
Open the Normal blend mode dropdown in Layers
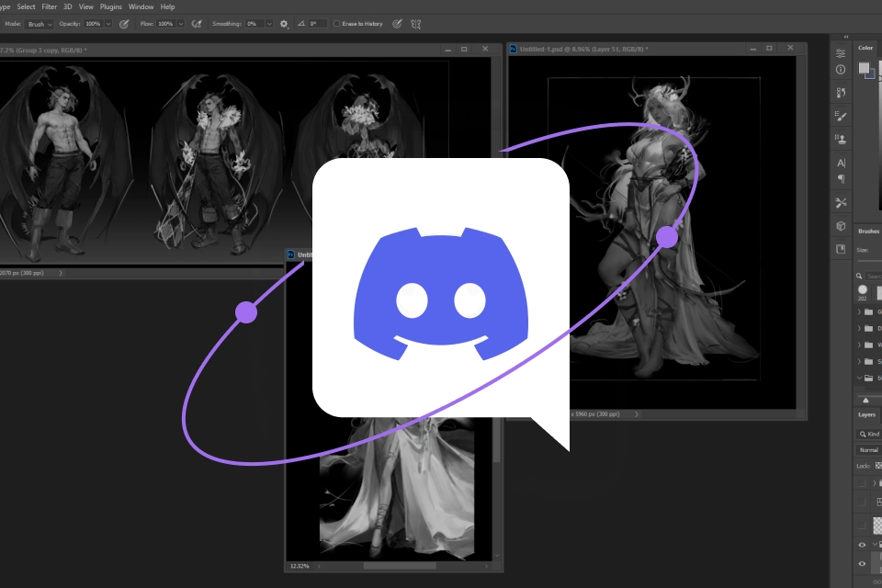[x=868, y=450]
